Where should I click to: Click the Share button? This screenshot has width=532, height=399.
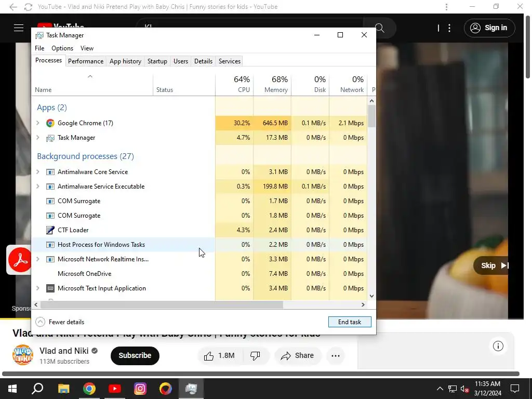pyautogui.click(x=297, y=355)
